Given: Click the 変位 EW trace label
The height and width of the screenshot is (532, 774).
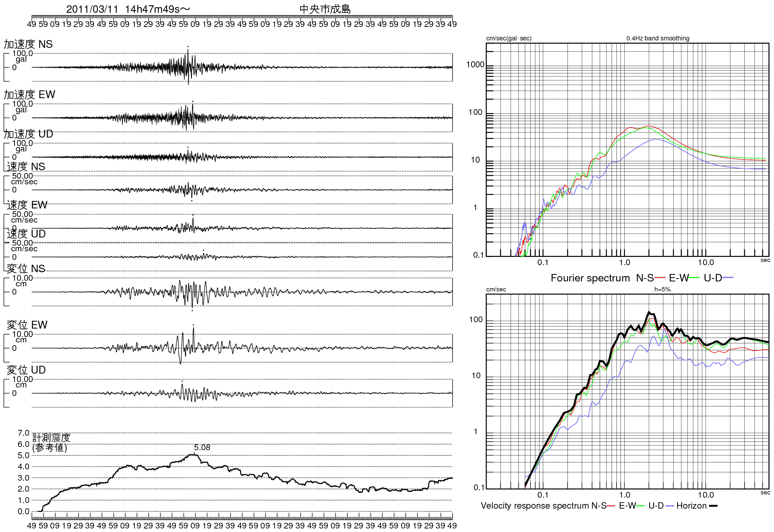Looking at the screenshot, I should [x=27, y=325].
